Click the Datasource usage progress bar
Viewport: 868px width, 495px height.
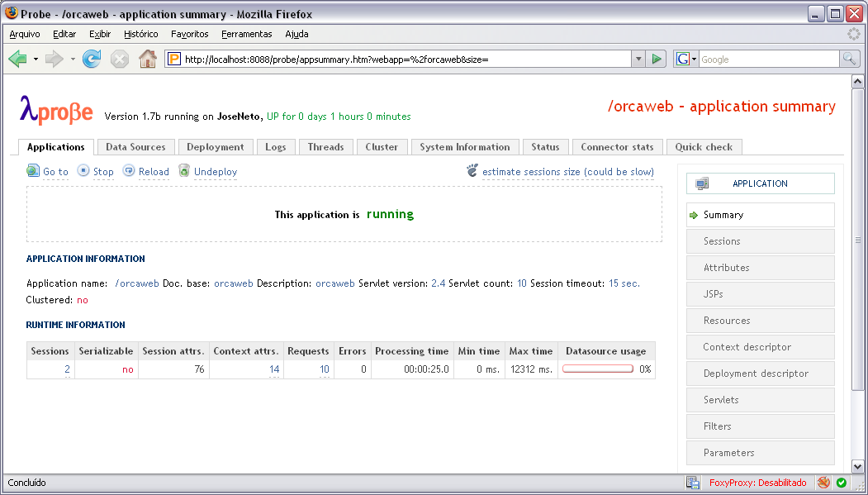coord(598,369)
